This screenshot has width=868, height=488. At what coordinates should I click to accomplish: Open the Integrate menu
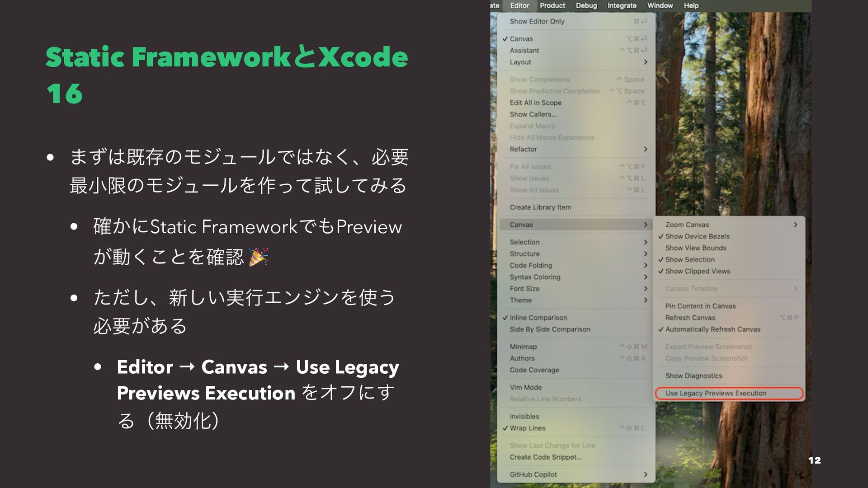pyautogui.click(x=622, y=5)
